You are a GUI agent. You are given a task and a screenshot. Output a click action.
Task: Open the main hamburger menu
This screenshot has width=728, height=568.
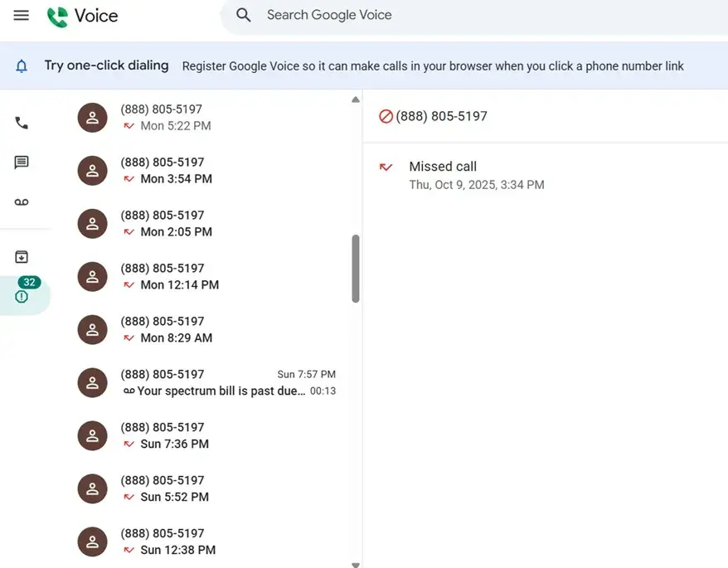pos(22,16)
